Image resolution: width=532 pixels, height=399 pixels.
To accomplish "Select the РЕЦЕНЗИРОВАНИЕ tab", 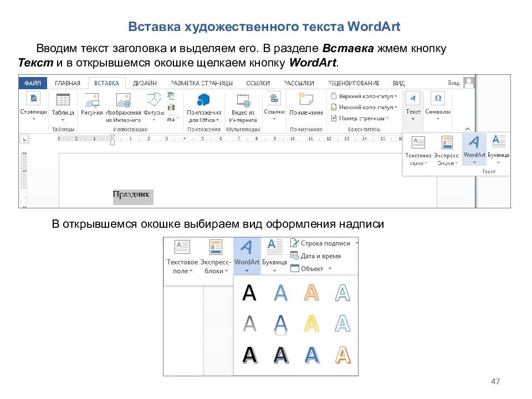I will [x=354, y=83].
